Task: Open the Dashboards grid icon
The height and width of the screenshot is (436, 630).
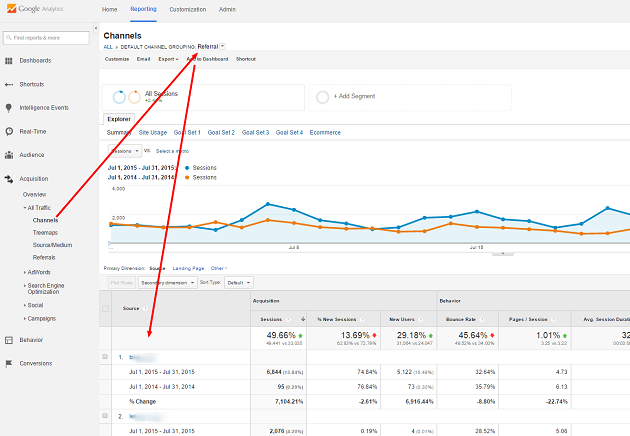Action: [x=8, y=61]
